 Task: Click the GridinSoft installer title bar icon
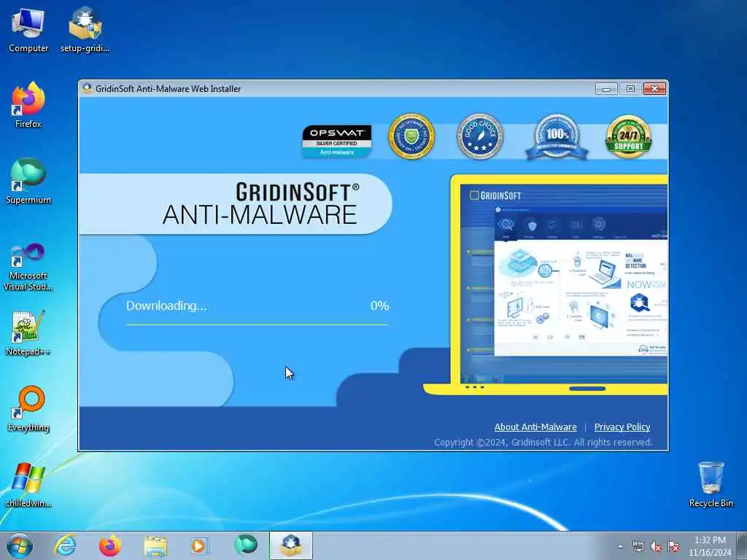click(x=87, y=88)
